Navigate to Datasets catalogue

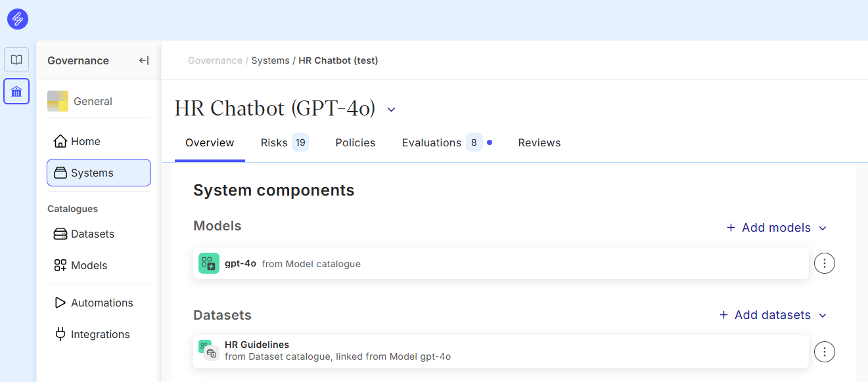92,234
